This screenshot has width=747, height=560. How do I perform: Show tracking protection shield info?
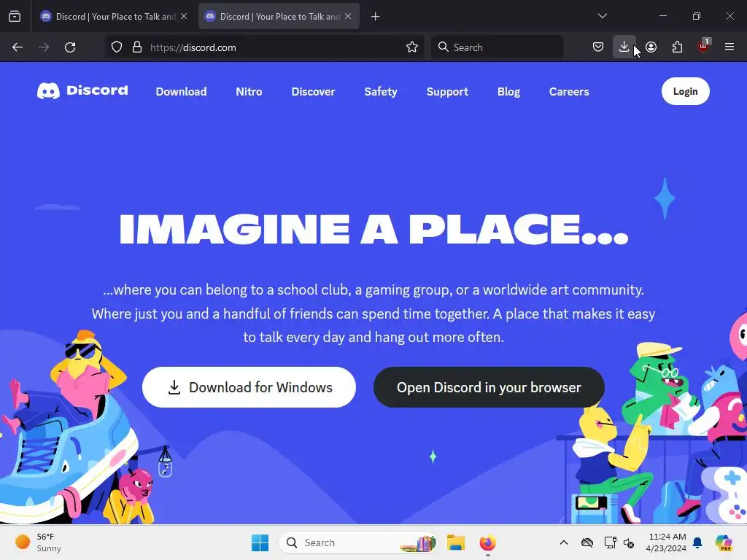point(117,47)
